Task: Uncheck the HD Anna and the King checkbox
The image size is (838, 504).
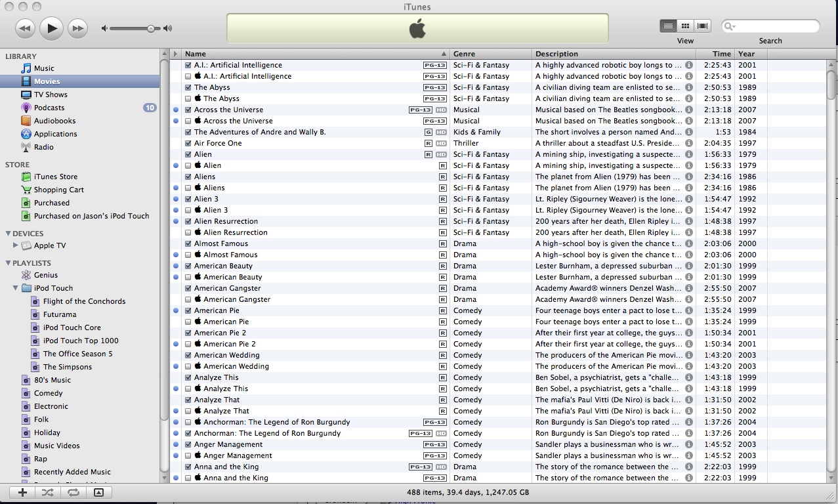Action: coord(188,467)
